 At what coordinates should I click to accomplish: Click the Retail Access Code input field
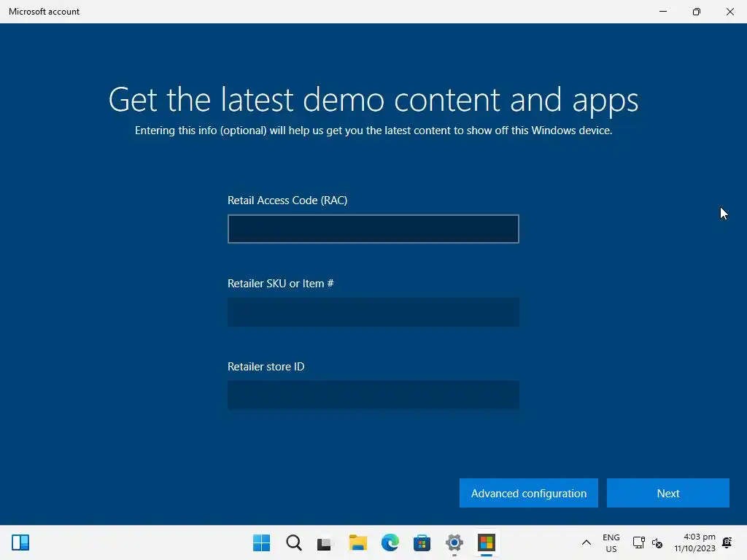tap(373, 229)
